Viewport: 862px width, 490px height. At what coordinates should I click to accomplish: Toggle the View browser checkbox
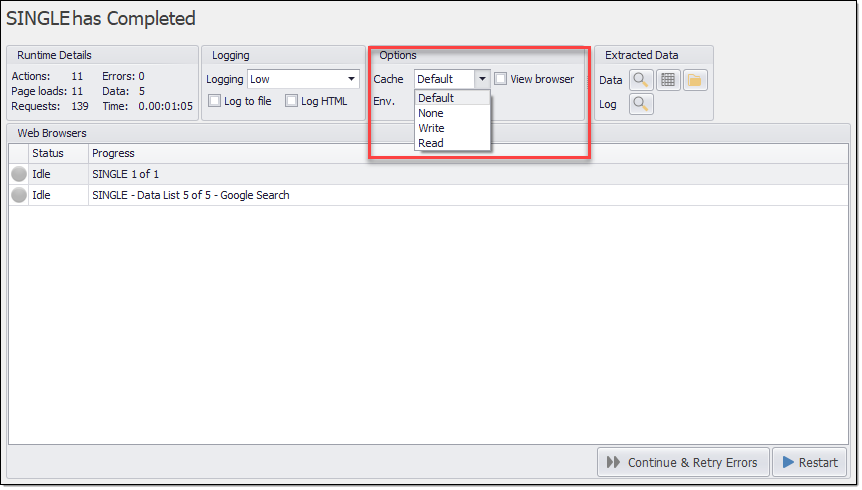[501, 79]
